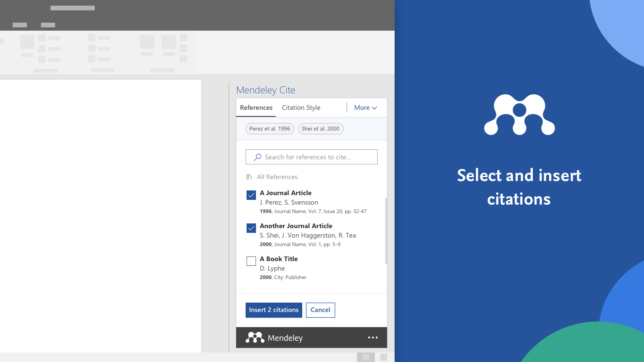Open the three-dot options menu
Screen dimensions: 644x362
click(373, 337)
